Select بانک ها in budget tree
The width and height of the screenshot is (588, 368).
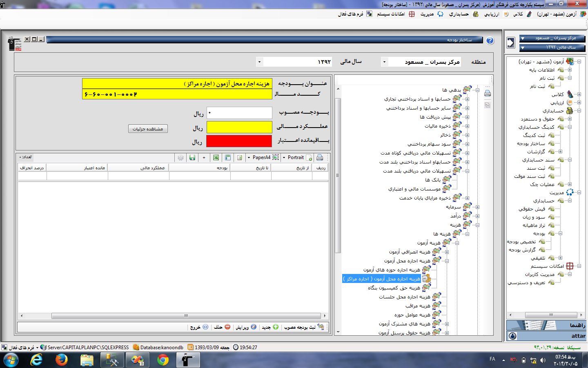433,180
